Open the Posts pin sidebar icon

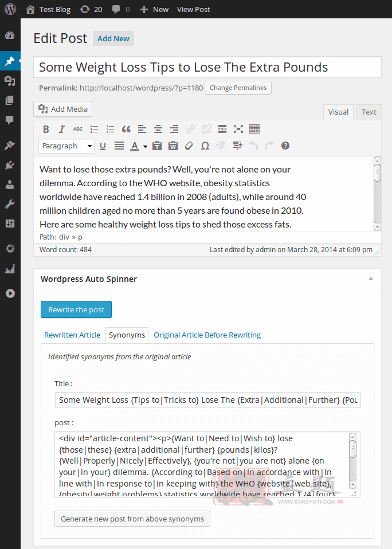[10, 61]
